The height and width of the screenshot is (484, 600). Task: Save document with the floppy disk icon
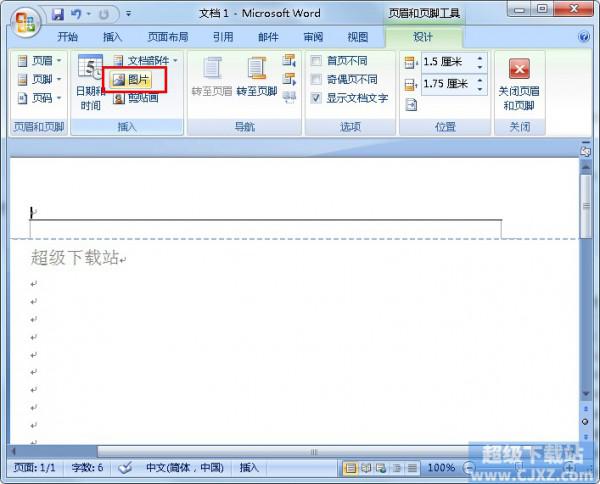[x=58, y=15]
